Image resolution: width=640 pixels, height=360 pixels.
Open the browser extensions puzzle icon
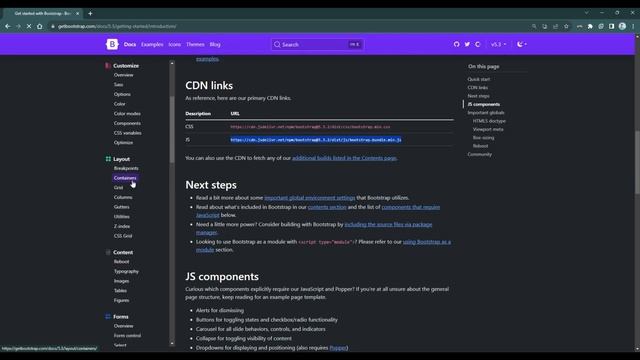tap(590, 26)
